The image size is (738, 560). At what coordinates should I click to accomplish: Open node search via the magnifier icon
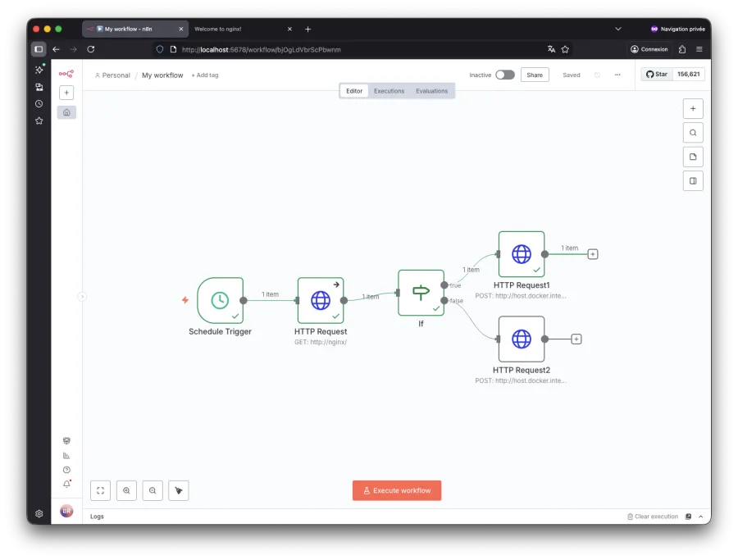(693, 132)
